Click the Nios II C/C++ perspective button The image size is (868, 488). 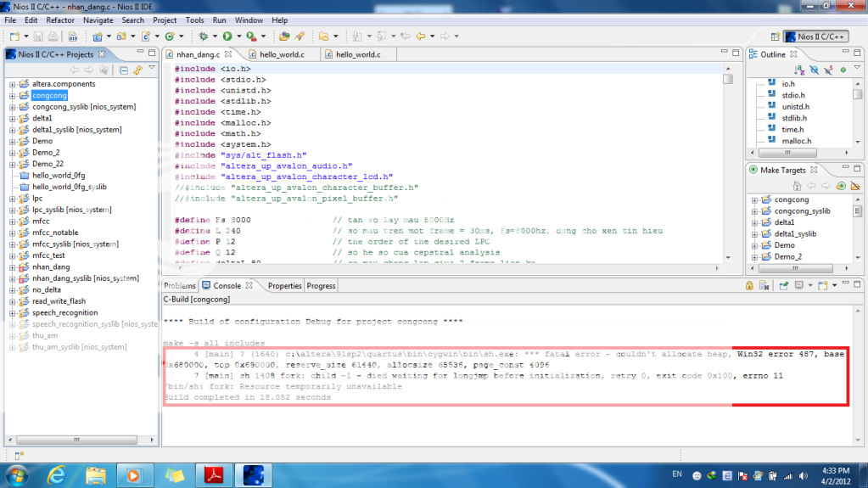pos(815,37)
